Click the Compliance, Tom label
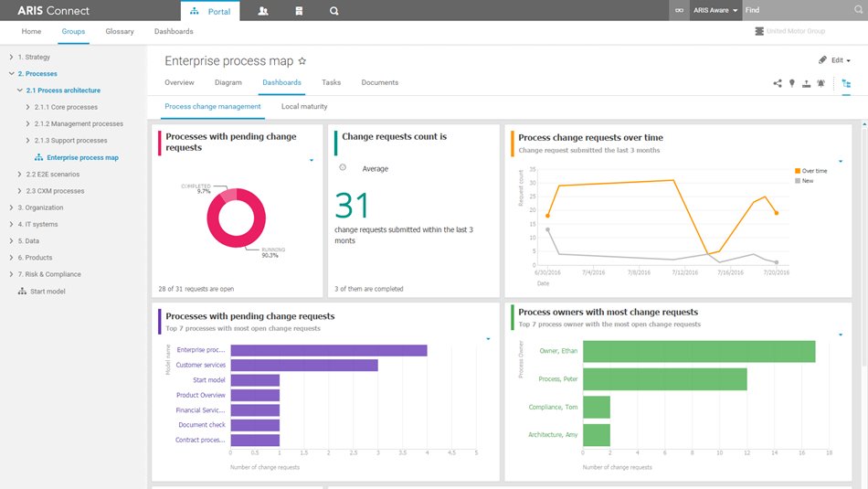Image resolution: width=868 pixels, height=489 pixels. pos(553,407)
